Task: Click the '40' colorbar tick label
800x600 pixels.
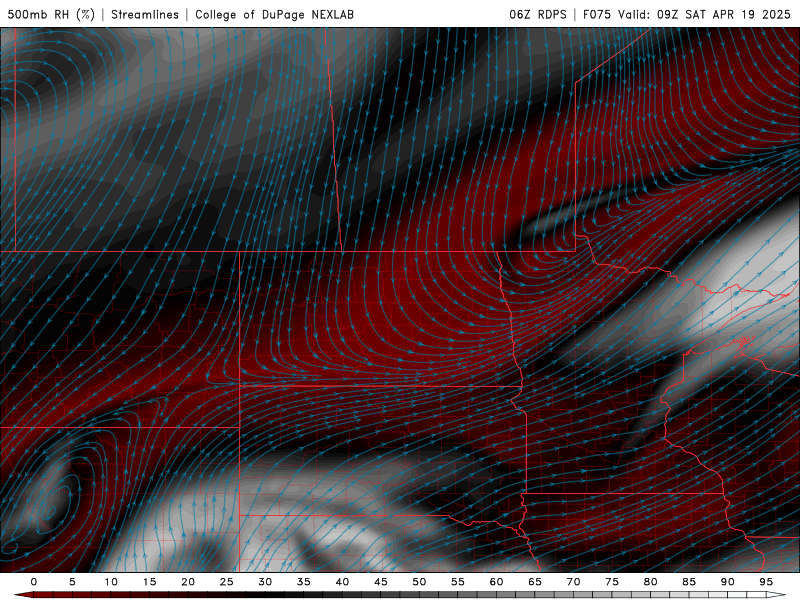Action: pos(342,582)
